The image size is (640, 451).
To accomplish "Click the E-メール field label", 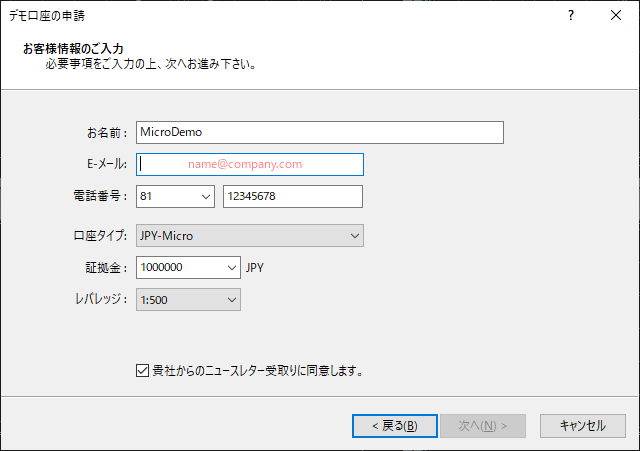I will click(x=107, y=164).
